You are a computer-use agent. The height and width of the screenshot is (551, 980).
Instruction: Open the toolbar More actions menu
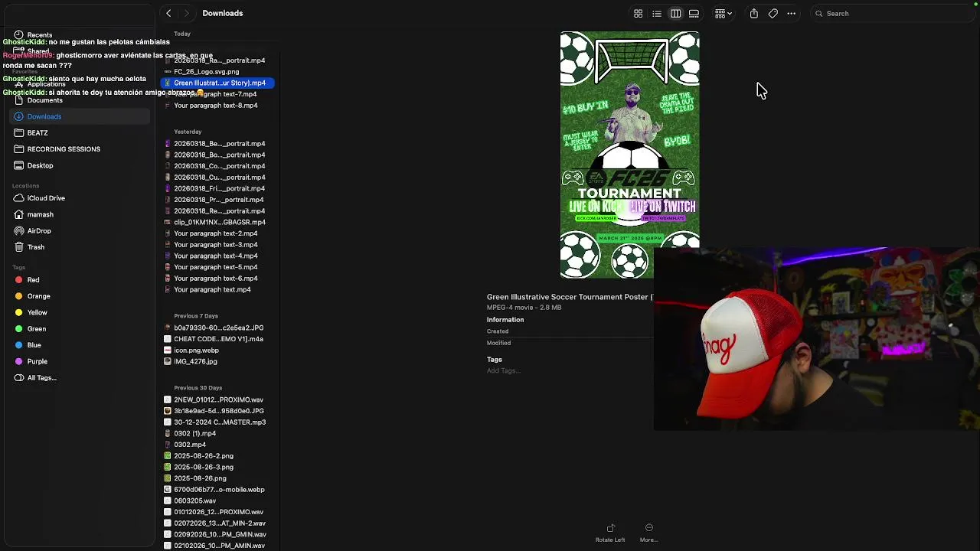792,13
